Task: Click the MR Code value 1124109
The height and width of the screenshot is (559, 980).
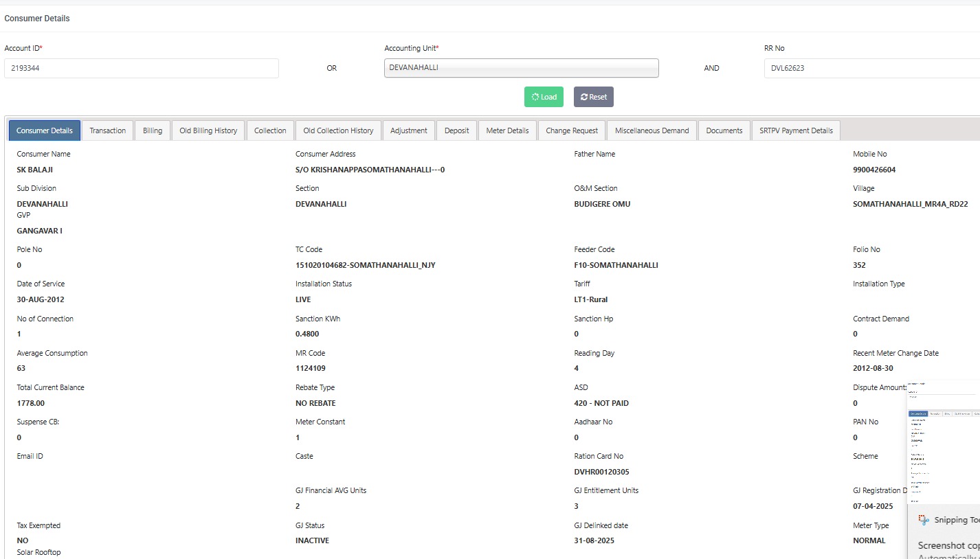Action: (x=311, y=368)
